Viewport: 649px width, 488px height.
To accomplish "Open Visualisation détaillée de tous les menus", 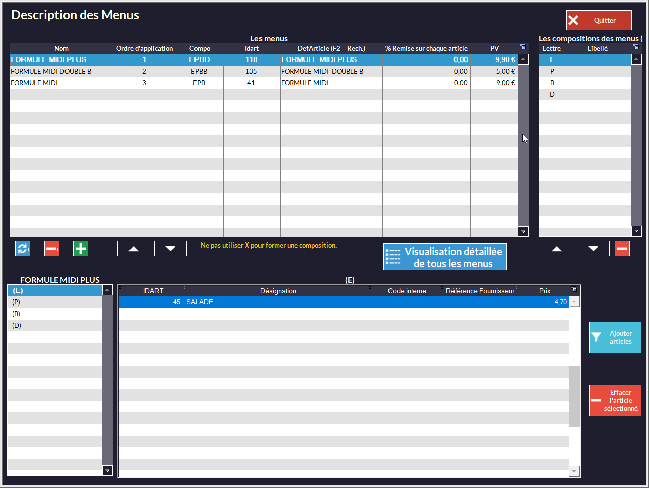I will [445, 256].
